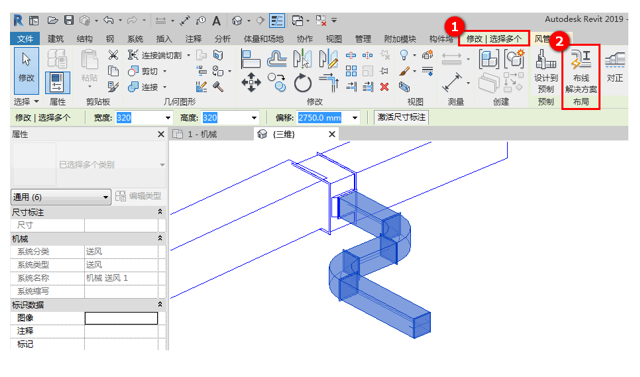Select the Offset tool
Image resolution: width=640 pixels, height=377 pixels.
tap(276, 59)
